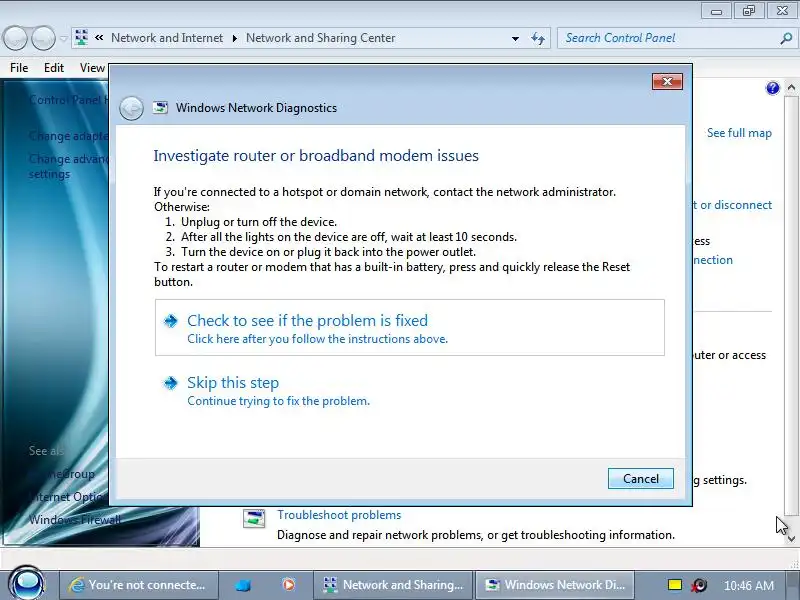Image resolution: width=800 pixels, height=600 pixels.
Task: Expand the breadcrumb arrow after Network and Internet
Action: coord(235,38)
